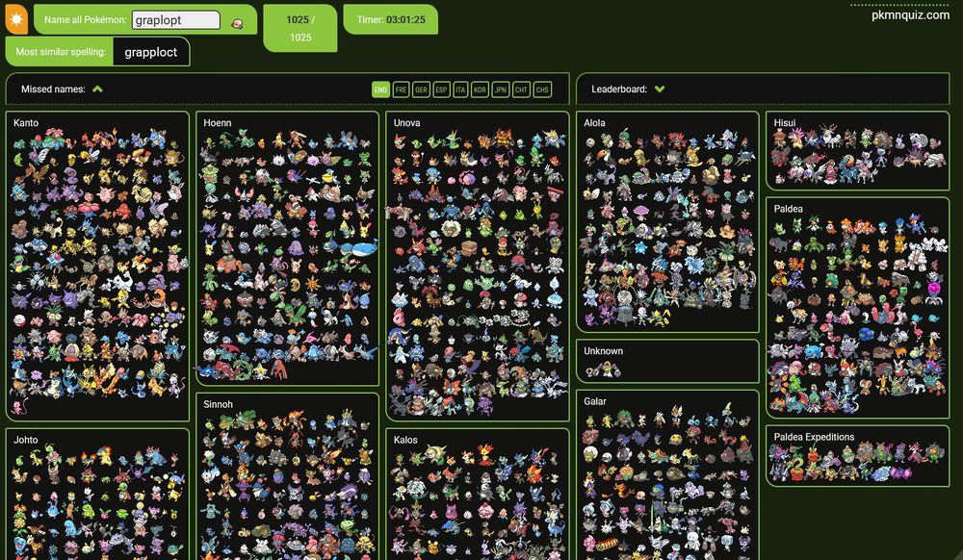
Task: Click the Timer display button
Action: tap(391, 19)
